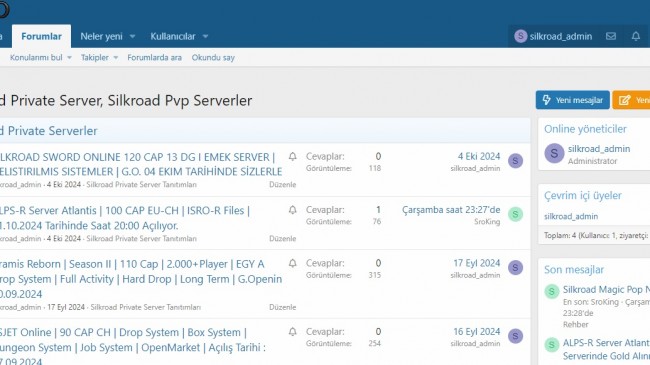Open the 4 Eki 2024 last post date

[x=479, y=156]
